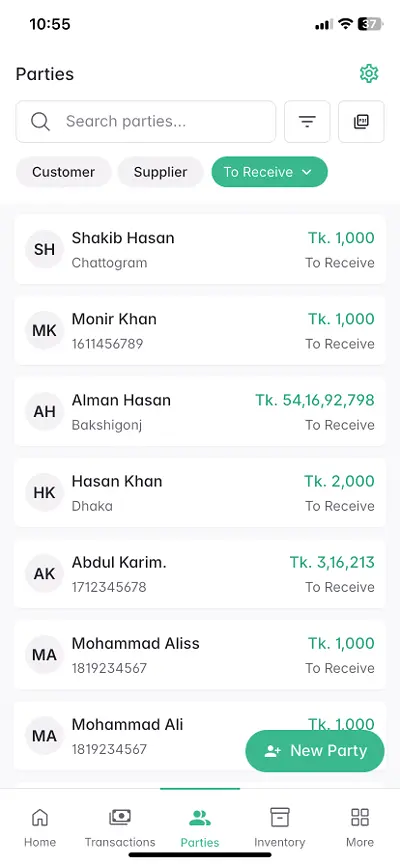Toggle the Customer filter chip

point(63,172)
